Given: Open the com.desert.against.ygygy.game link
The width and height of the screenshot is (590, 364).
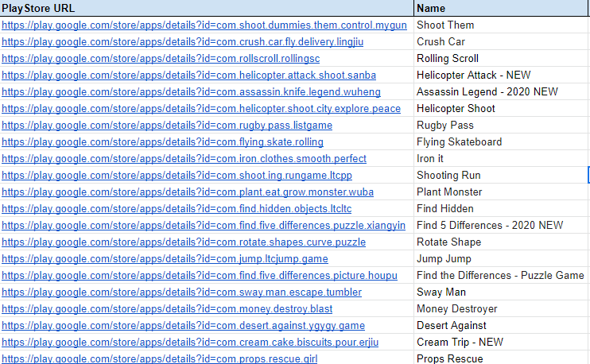Looking at the screenshot, I should [x=183, y=326].
